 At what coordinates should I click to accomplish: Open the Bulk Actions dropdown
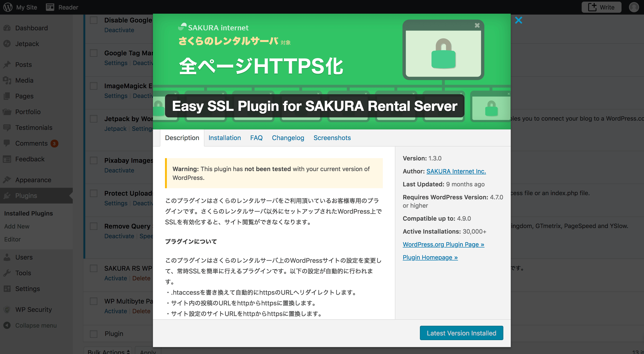108,351
